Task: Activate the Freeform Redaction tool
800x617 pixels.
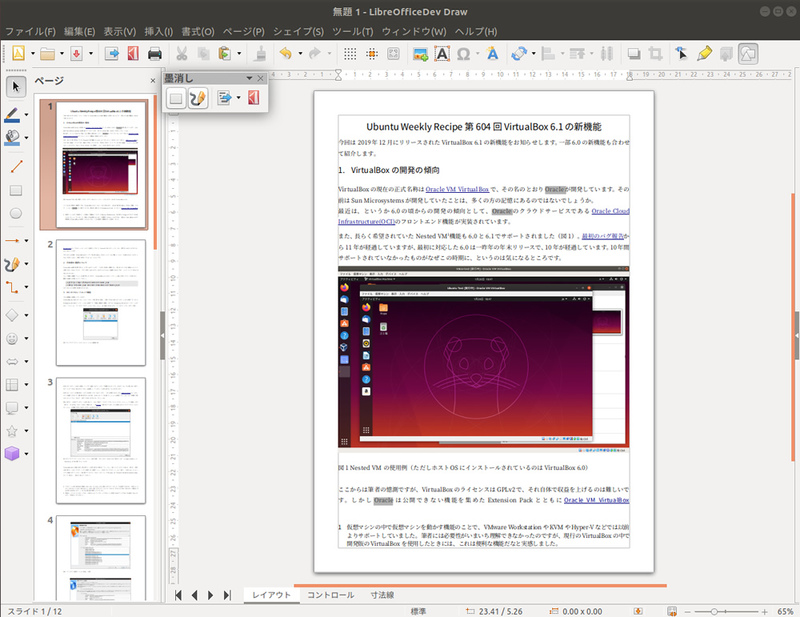Action: coord(198,97)
